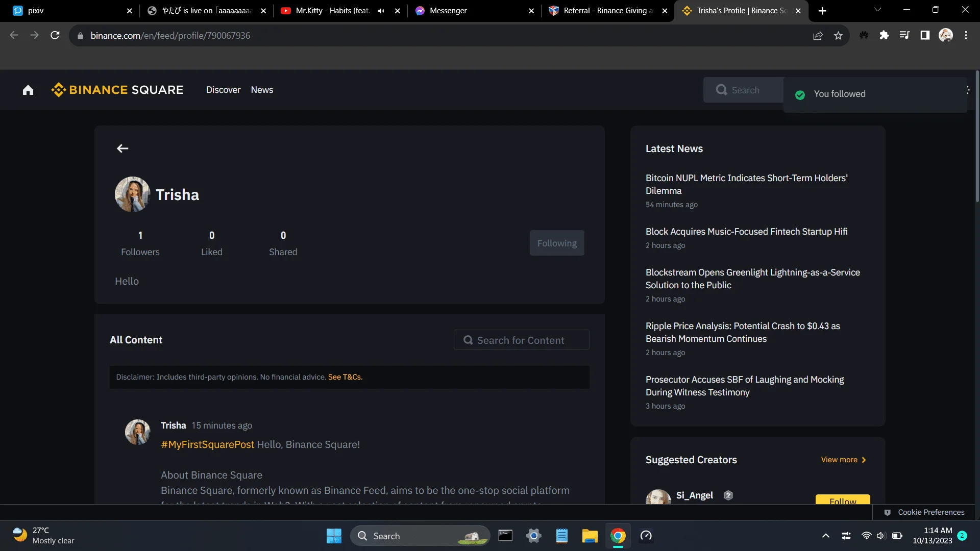View more suggested creators

pyautogui.click(x=843, y=460)
